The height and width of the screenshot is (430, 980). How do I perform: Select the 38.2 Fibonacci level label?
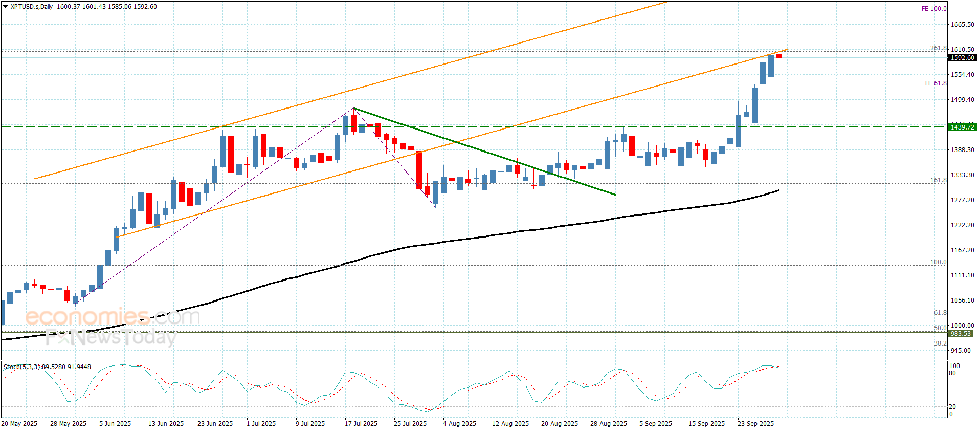click(940, 343)
